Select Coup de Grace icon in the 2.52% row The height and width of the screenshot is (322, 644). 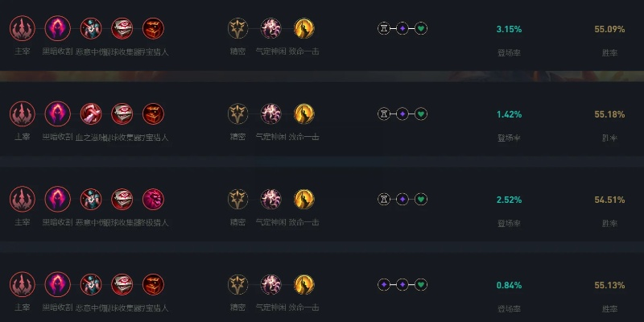click(x=303, y=199)
